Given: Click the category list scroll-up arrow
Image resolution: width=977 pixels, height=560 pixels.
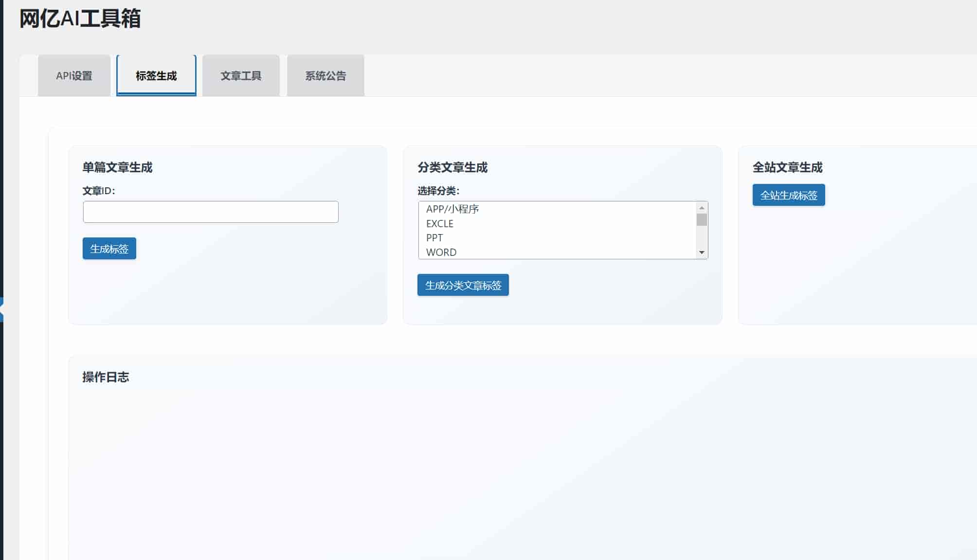Looking at the screenshot, I should click(701, 208).
